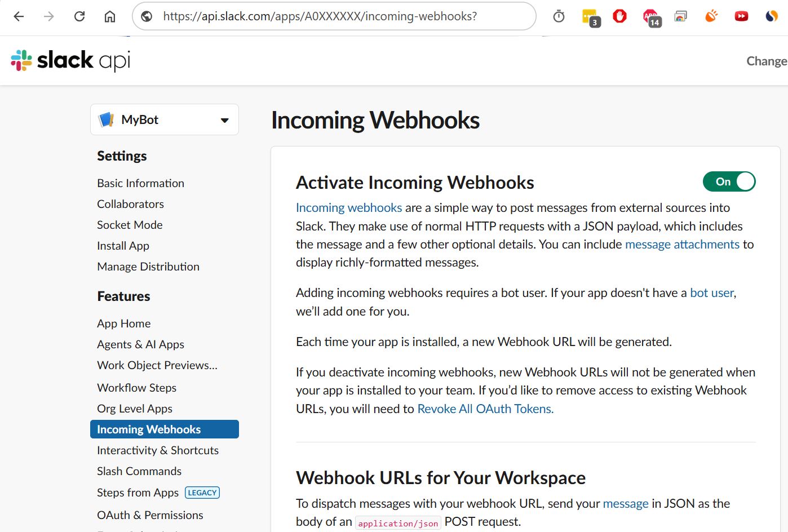
Task: Open the browser home page icon
Action: coord(110,16)
